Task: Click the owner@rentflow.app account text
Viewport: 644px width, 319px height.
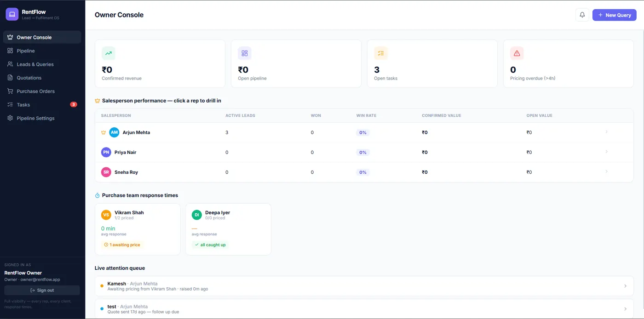Action: pyautogui.click(x=40, y=279)
